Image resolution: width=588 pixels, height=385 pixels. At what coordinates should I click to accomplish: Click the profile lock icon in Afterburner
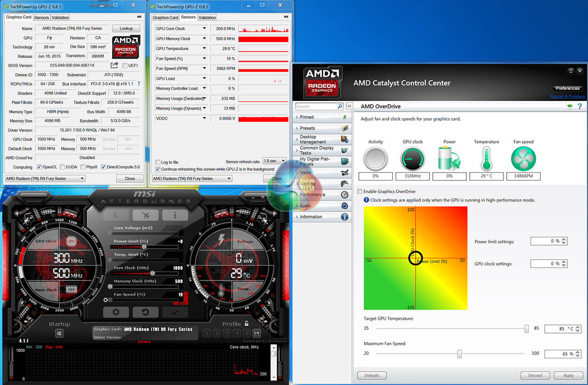[x=247, y=324]
